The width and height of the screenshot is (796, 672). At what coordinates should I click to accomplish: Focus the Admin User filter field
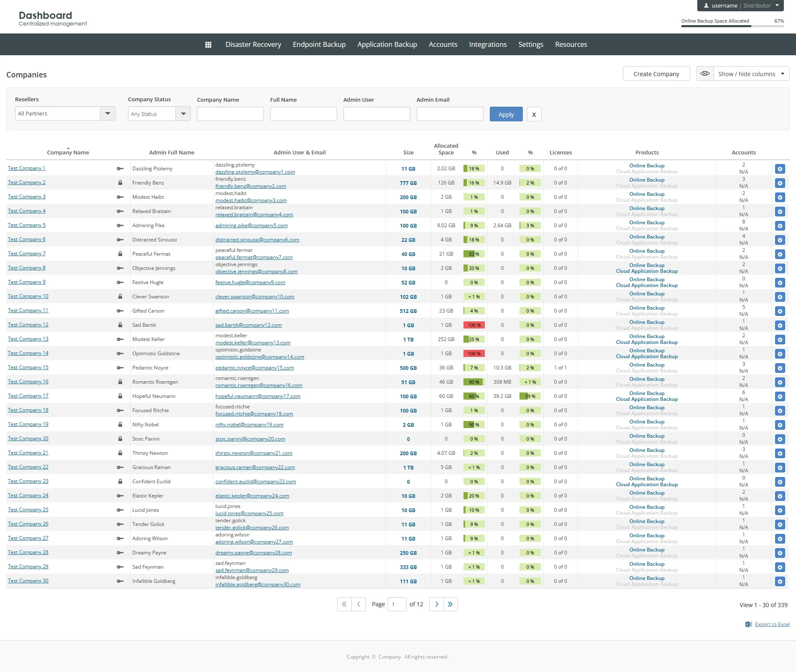click(376, 114)
